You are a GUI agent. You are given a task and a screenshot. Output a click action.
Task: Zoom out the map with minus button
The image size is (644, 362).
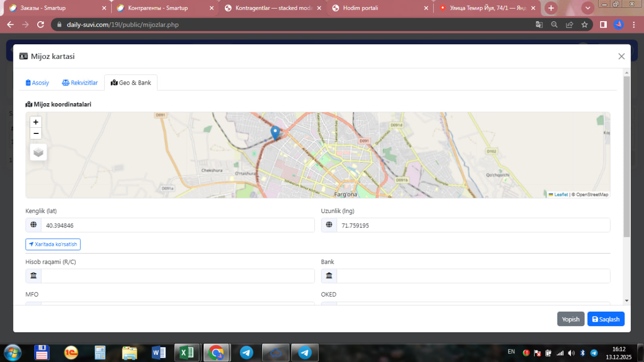[x=36, y=133]
